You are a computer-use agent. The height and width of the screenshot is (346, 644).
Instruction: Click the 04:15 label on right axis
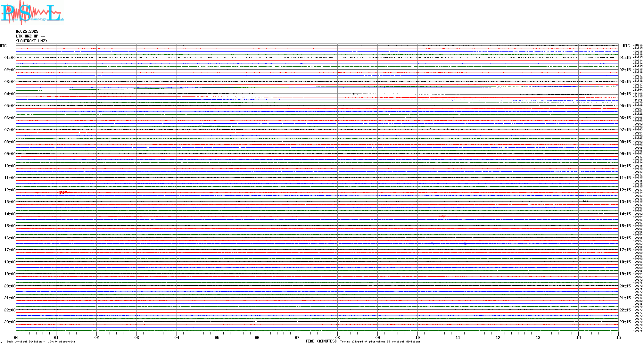[x=625, y=94]
